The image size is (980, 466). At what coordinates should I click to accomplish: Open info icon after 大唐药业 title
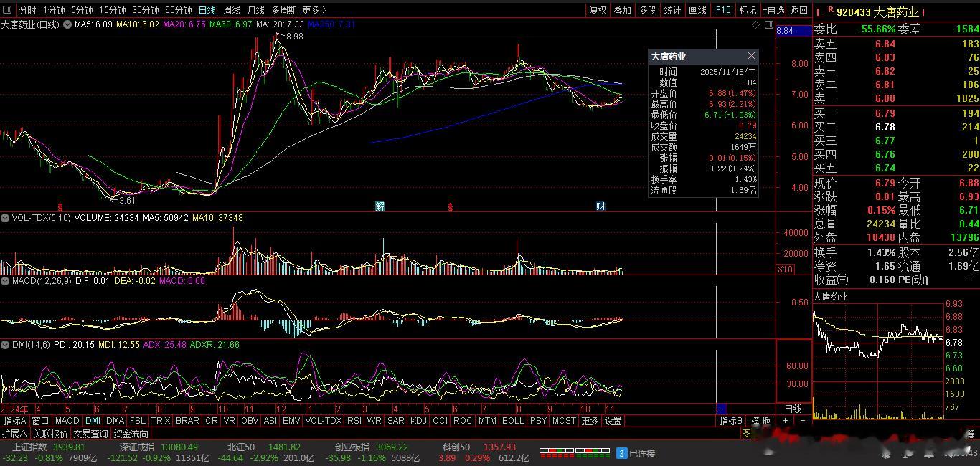pos(923,12)
